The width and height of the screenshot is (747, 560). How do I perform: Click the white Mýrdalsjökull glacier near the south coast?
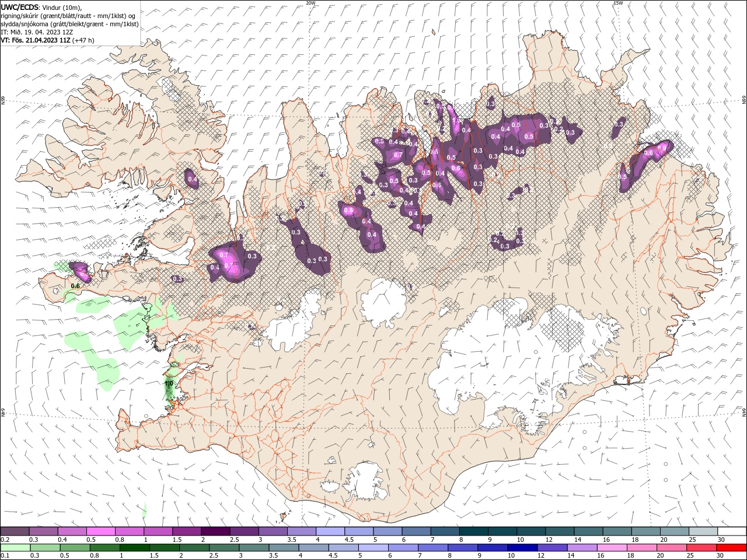tap(366, 482)
